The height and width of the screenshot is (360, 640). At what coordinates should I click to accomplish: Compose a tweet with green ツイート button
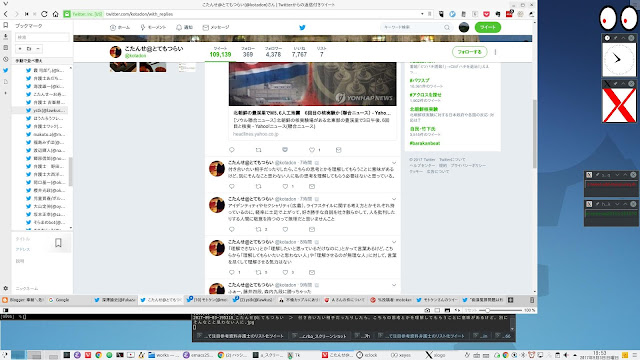[488, 27]
